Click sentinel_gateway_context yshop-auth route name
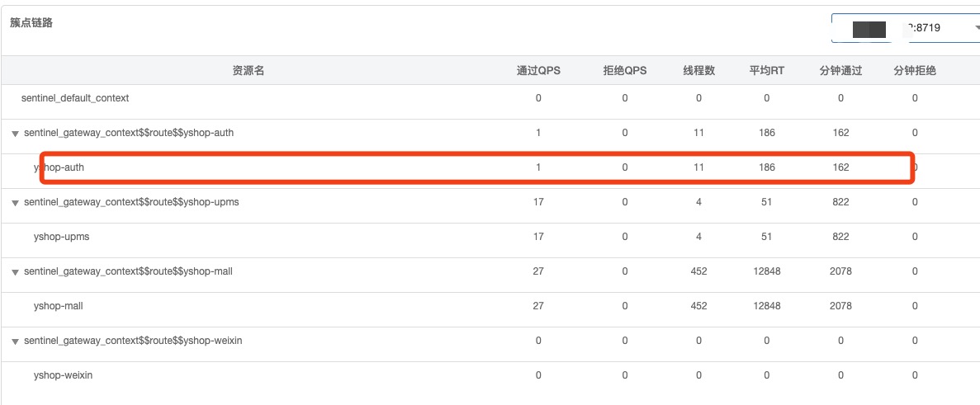Viewport: 980px width, 405px height. click(x=129, y=133)
